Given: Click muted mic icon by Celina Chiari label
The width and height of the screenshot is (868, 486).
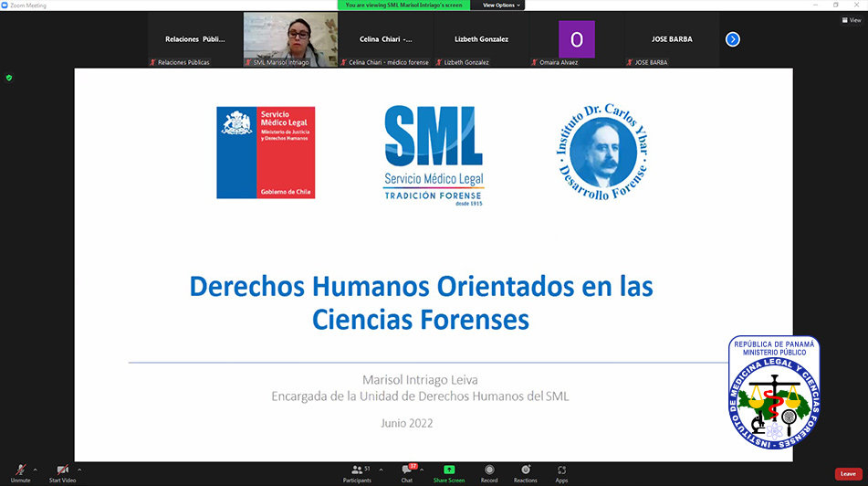Looking at the screenshot, I should coord(344,62).
